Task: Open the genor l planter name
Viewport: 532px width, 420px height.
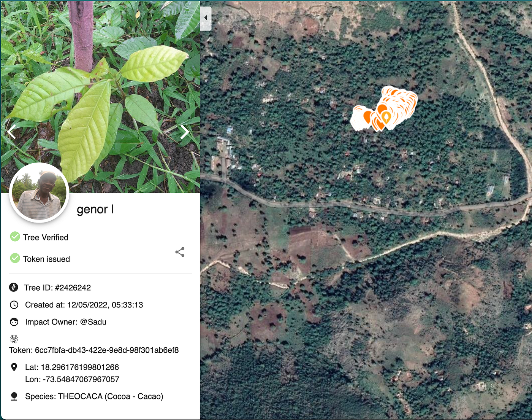Action: (x=95, y=209)
